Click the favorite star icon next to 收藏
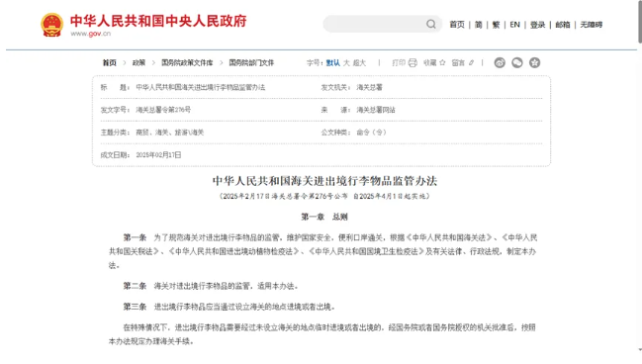The width and height of the screenshot is (642, 364). 442,62
